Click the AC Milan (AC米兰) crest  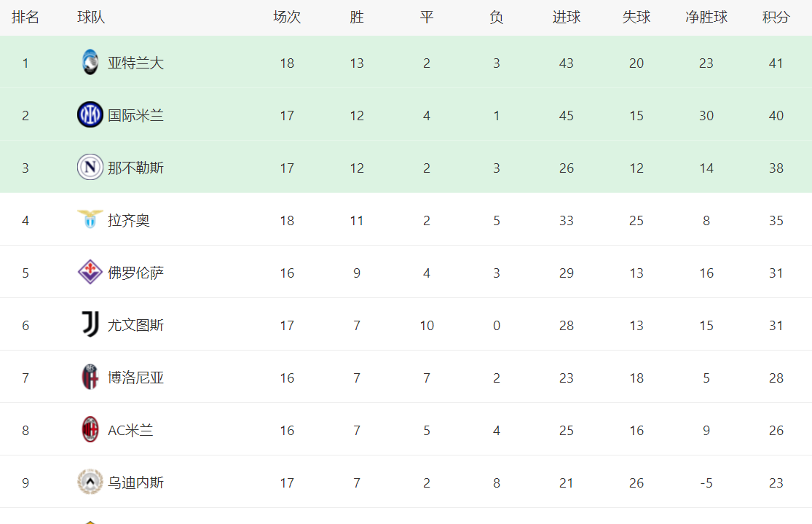click(x=90, y=430)
